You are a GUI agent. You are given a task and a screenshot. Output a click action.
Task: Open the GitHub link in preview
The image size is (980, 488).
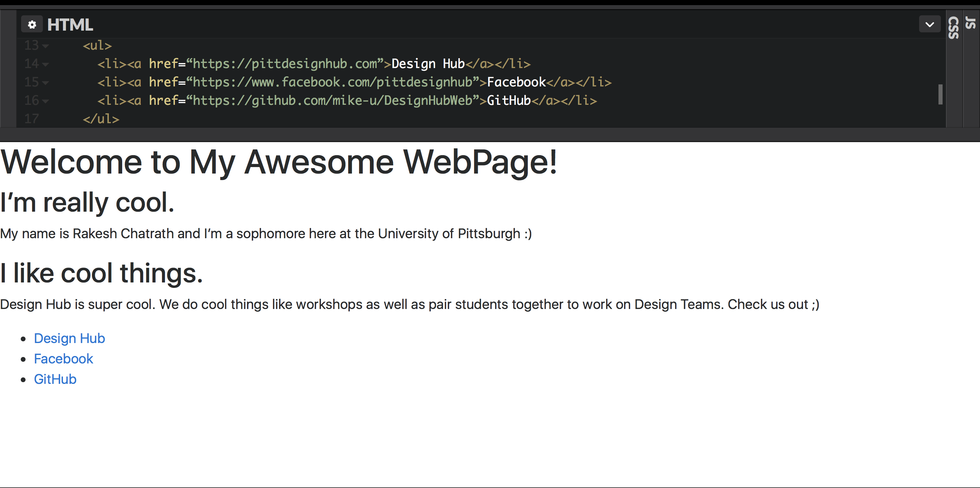coord(55,379)
